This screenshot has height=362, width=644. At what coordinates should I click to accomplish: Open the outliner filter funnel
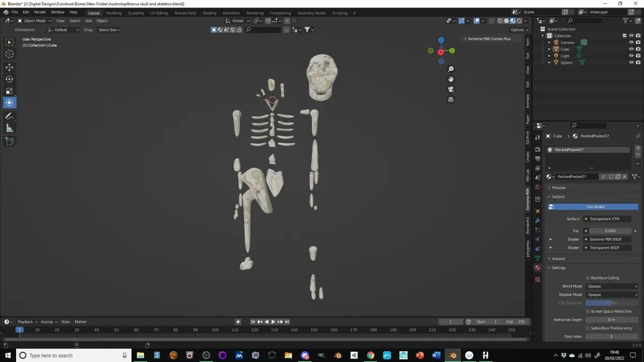click(627, 20)
